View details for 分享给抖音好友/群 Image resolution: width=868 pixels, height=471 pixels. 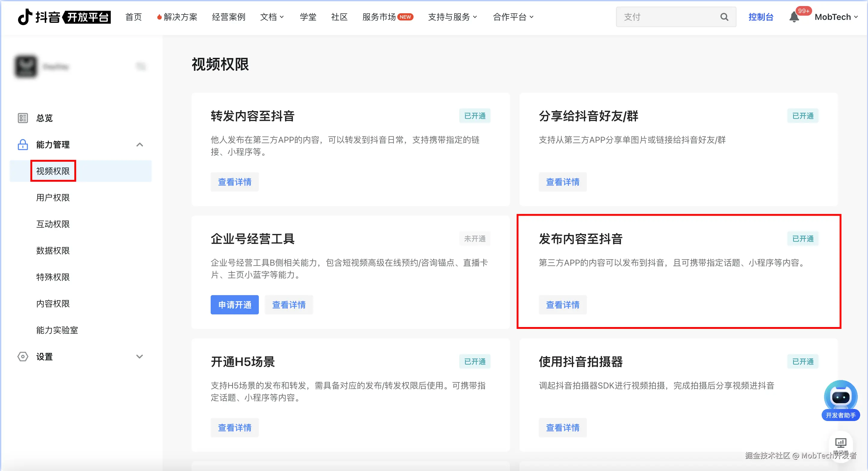(x=563, y=182)
